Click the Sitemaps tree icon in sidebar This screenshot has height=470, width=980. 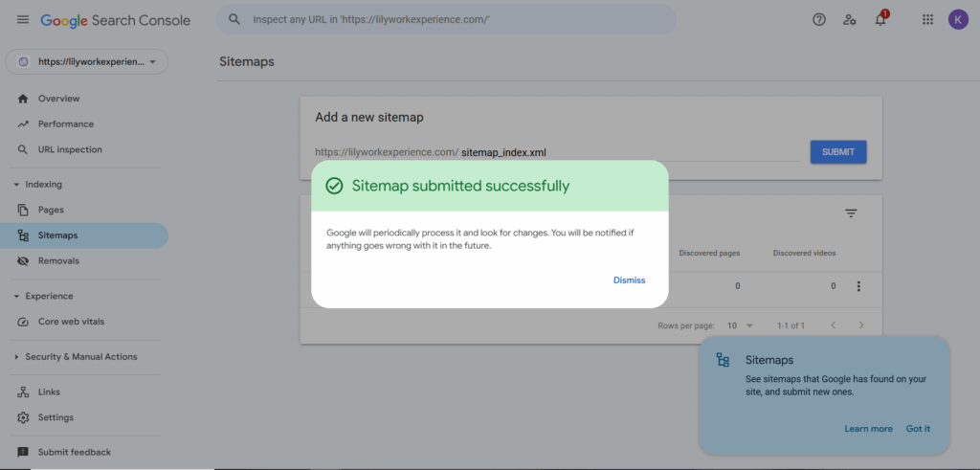(x=23, y=235)
